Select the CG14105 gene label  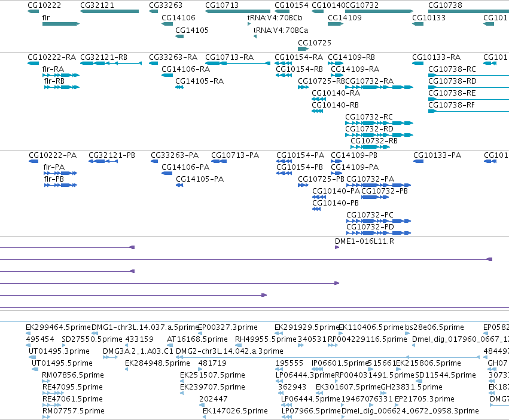click(192, 30)
